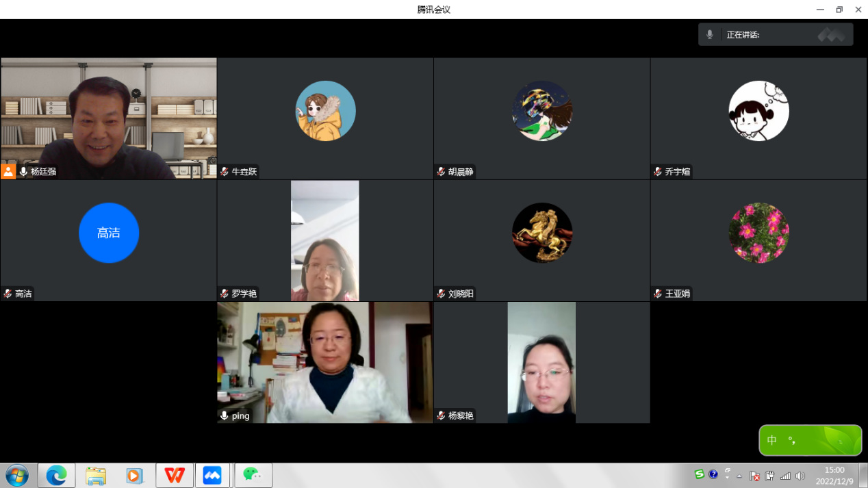Image resolution: width=868 pixels, height=488 pixels.
Task: Select 刘晓阳's golden horse avatar
Action: [542, 233]
